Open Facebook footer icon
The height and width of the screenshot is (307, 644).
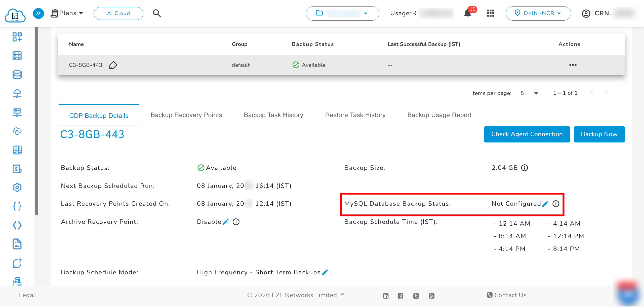(x=400, y=296)
